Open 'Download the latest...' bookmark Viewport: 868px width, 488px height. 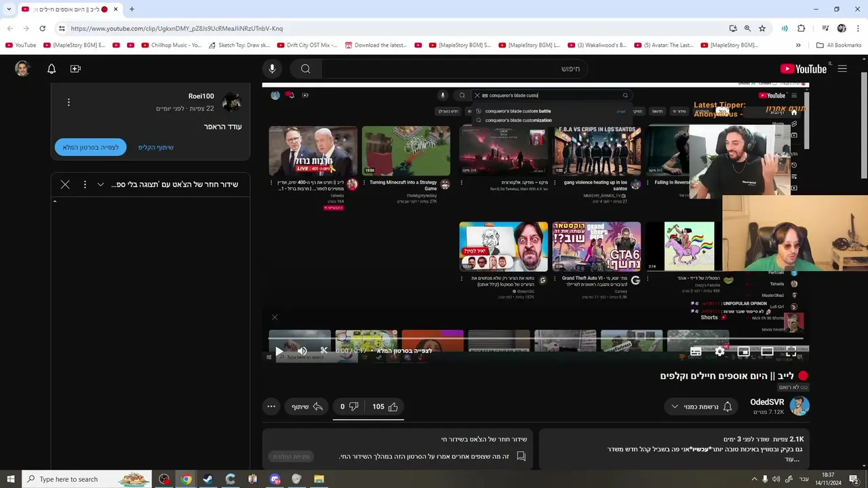click(x=376, y=45)
